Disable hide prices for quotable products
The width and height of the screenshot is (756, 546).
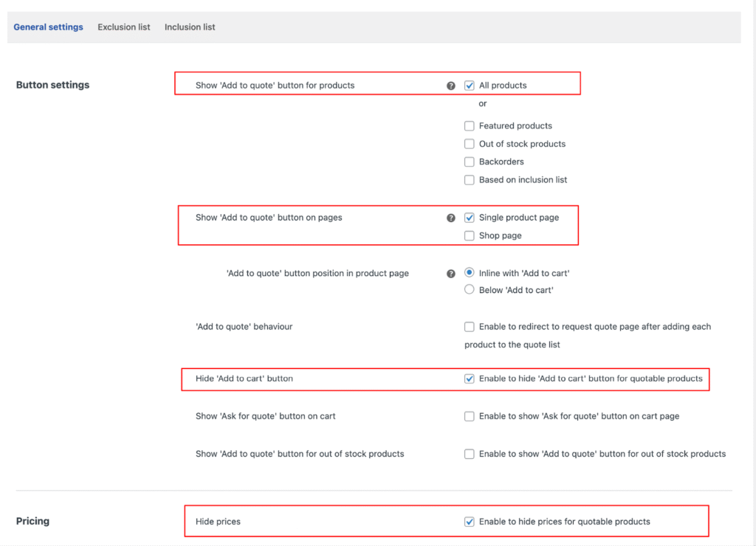(x=470, y=522)
